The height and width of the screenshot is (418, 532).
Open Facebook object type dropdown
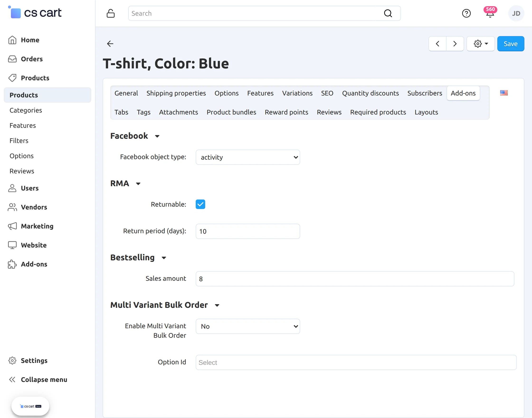248,157
